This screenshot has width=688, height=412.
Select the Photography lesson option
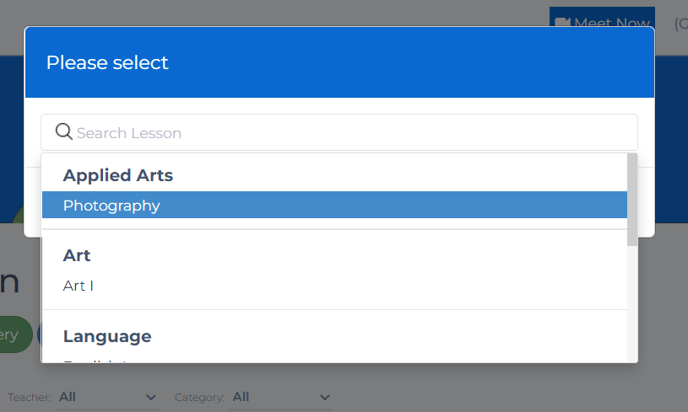pos(111,205)
